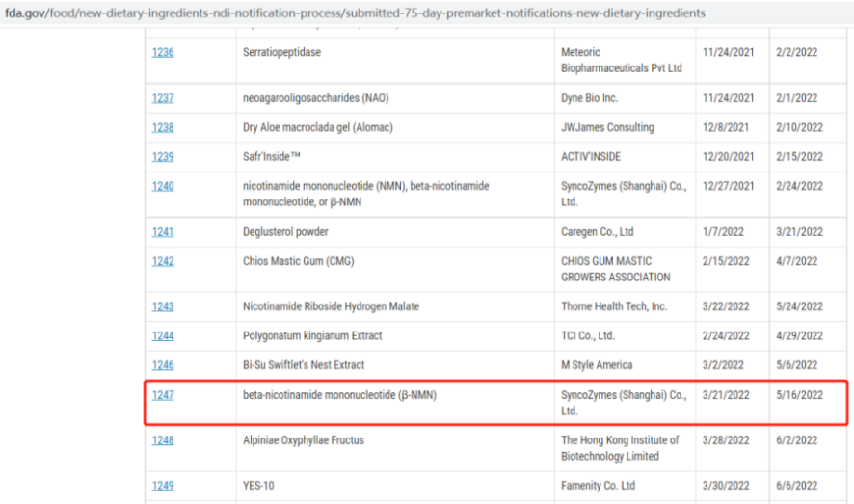Select the date 2/10/2022
Image resolution: width=854 pixels, height=504 pixels.
pyautogui.click(x=799, y=127)
